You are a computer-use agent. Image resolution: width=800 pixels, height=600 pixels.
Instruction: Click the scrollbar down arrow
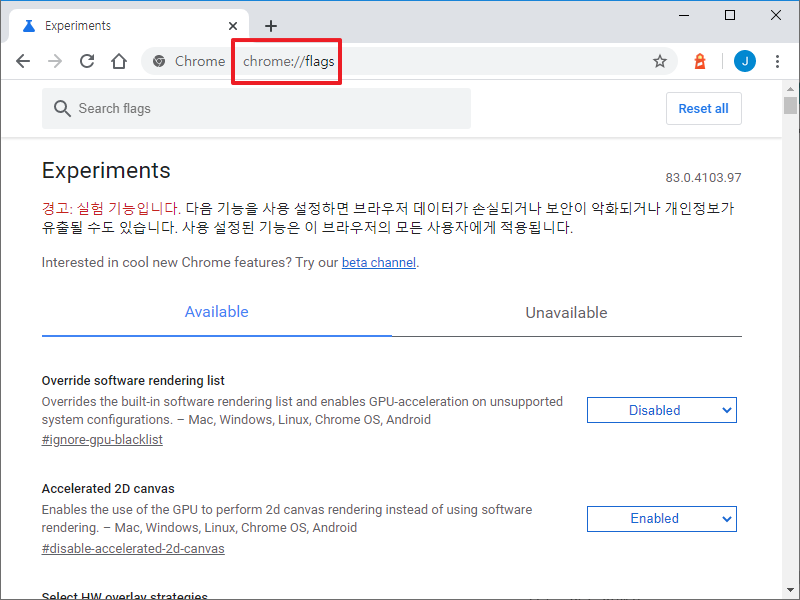[790, 591]
